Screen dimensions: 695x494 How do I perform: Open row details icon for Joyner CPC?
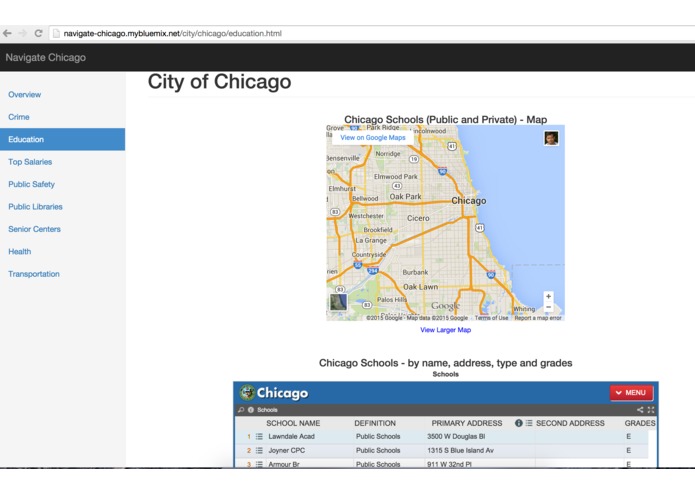point(259,450)
